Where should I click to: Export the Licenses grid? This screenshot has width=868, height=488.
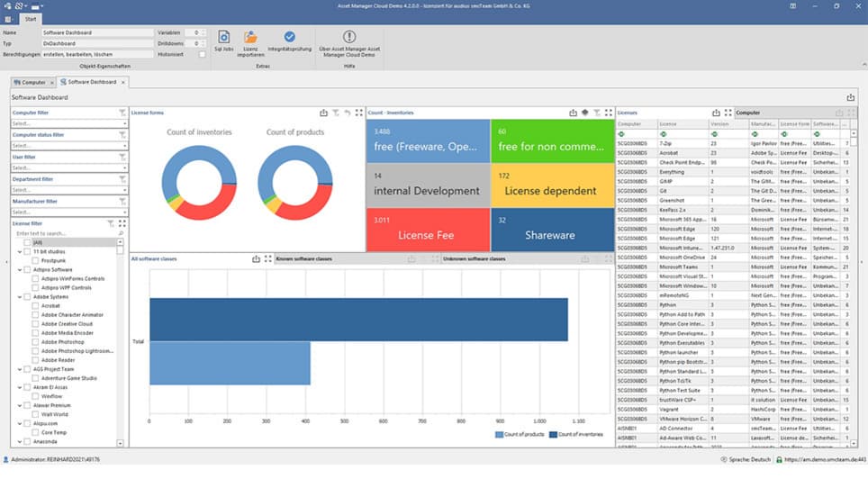pyautogui.click(x=716, y=113)
